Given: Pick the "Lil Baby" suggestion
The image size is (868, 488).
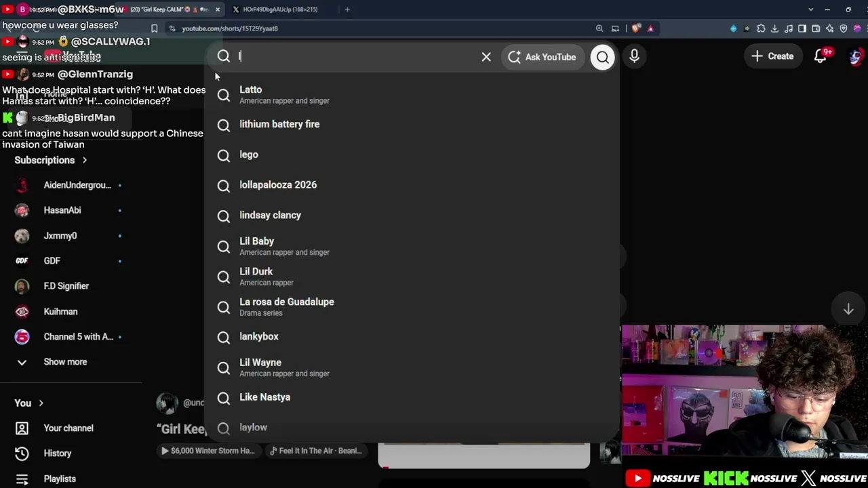Looking at the screenshot, I should point(412,246).
